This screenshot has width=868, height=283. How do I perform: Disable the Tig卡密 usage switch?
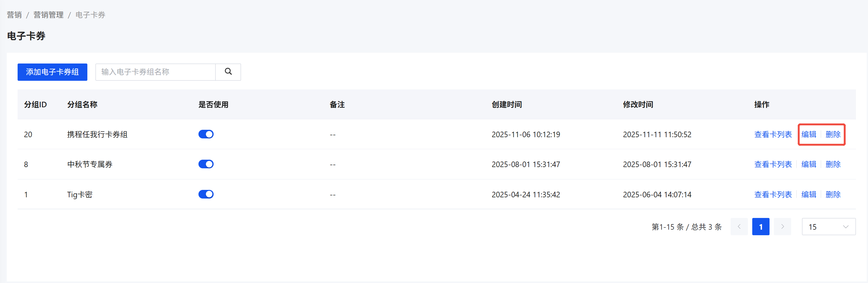click(206, 194)
